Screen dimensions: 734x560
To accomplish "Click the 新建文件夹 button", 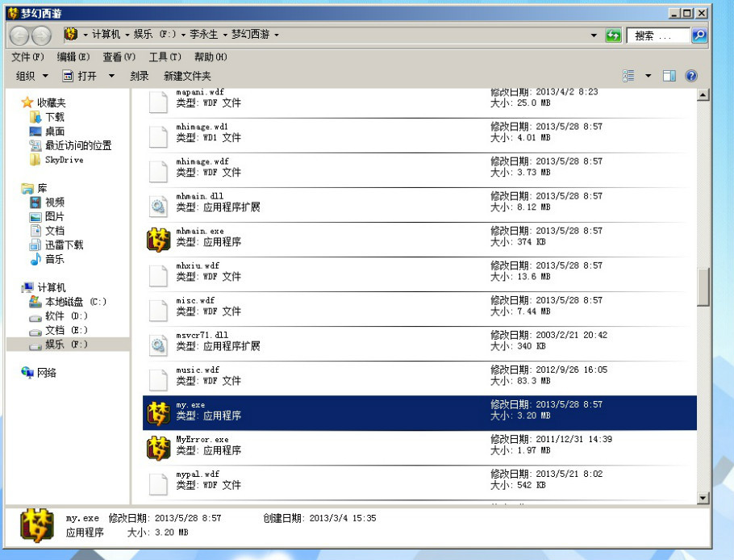I will [187, 76].
